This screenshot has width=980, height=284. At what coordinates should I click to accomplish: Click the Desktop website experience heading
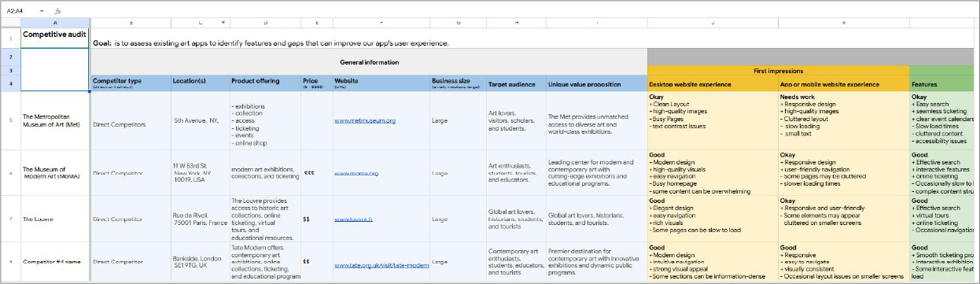point(713,83)
